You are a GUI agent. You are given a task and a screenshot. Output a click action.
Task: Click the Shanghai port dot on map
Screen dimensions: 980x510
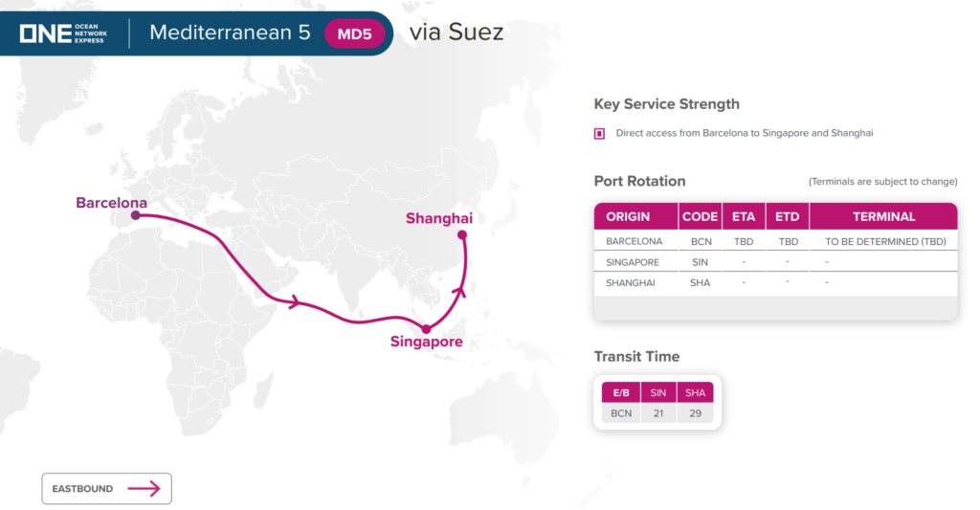(x=461, y=234)
